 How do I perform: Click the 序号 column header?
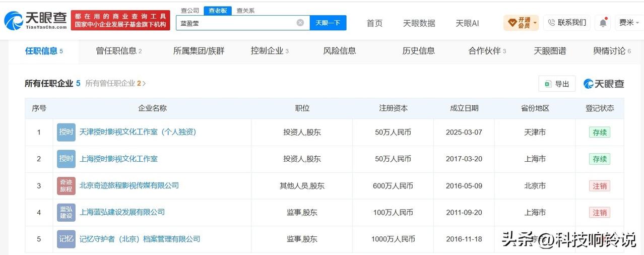coord(39,108)
